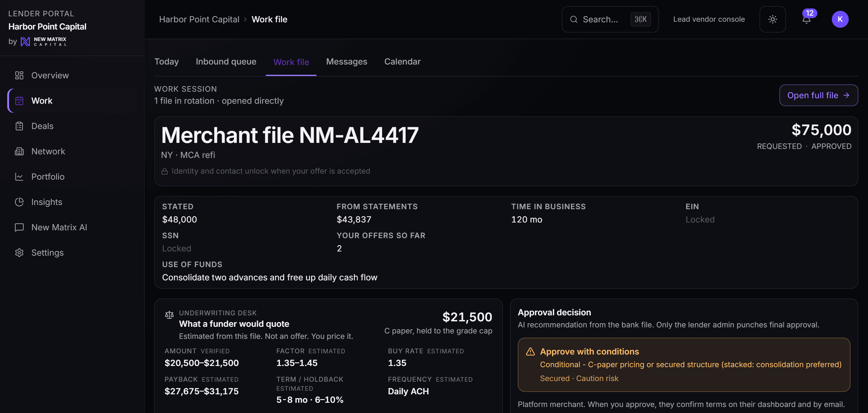Screen dimensions: 868x413
Task: Click the Merchant file NM-AL4417 heading
Action: [290, 135]
